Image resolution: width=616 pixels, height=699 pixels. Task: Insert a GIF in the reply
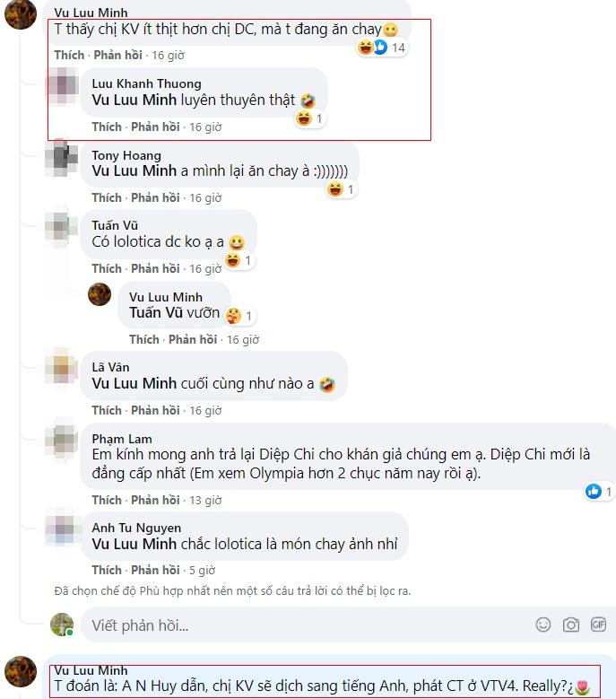coord(598,625)
